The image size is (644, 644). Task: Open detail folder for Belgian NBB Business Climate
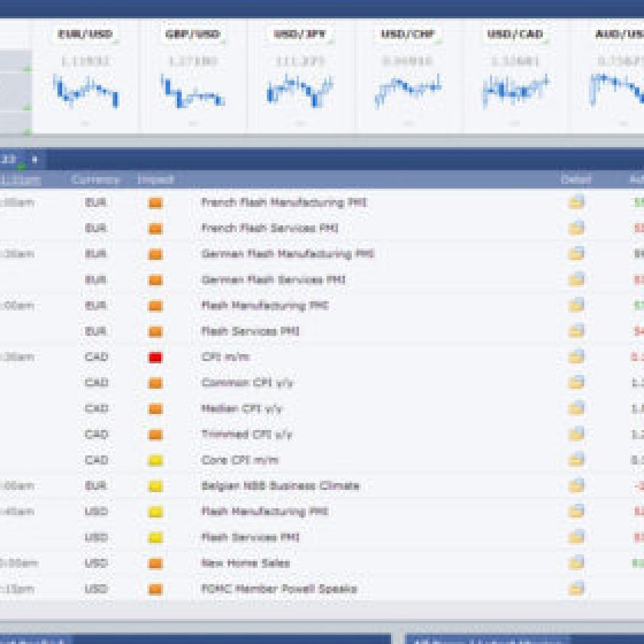pos(576,486)
